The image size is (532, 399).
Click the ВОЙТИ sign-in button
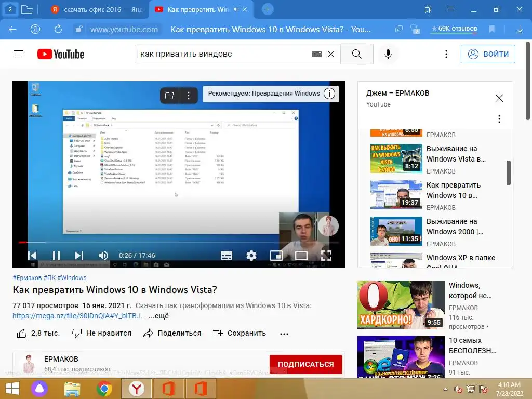coord(488,54)
